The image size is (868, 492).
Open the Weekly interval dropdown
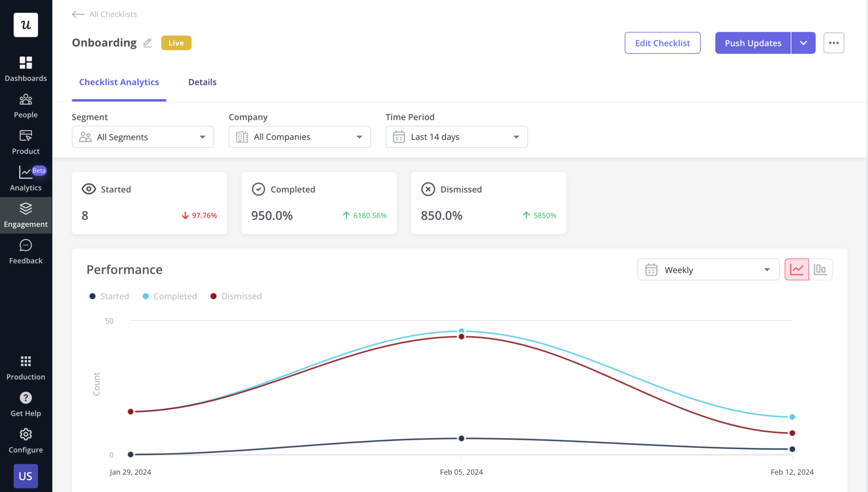[x=708, y=270]
